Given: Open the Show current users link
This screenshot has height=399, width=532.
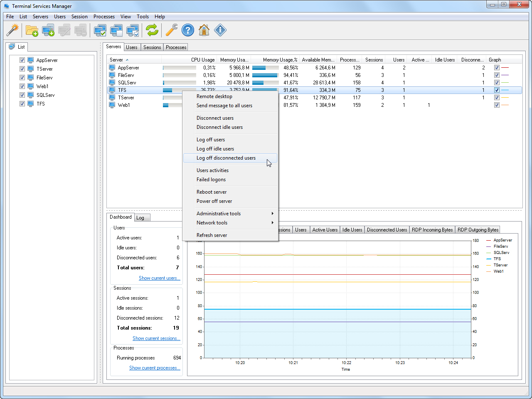Looking at the screenshot, I should tap(159, 278).
